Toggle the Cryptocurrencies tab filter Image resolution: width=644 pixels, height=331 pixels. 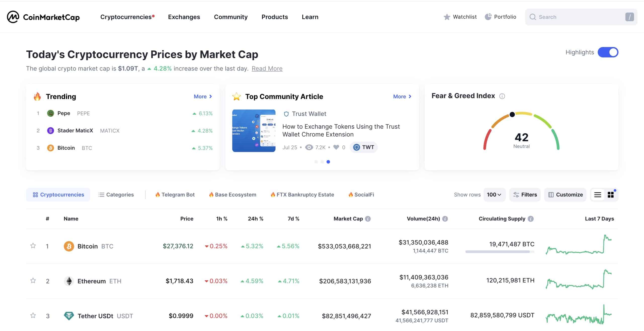tap(58, 195)
